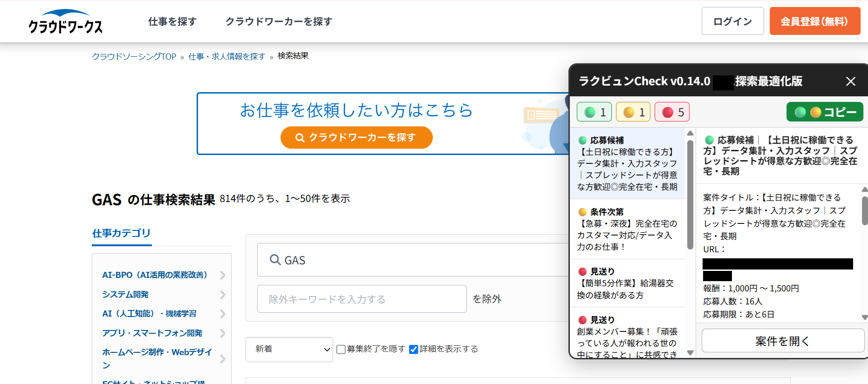The width and height of the screenshot is (868, 384).
Task: Expand システム開発 category chevron
Action: [x=223, y=295]
